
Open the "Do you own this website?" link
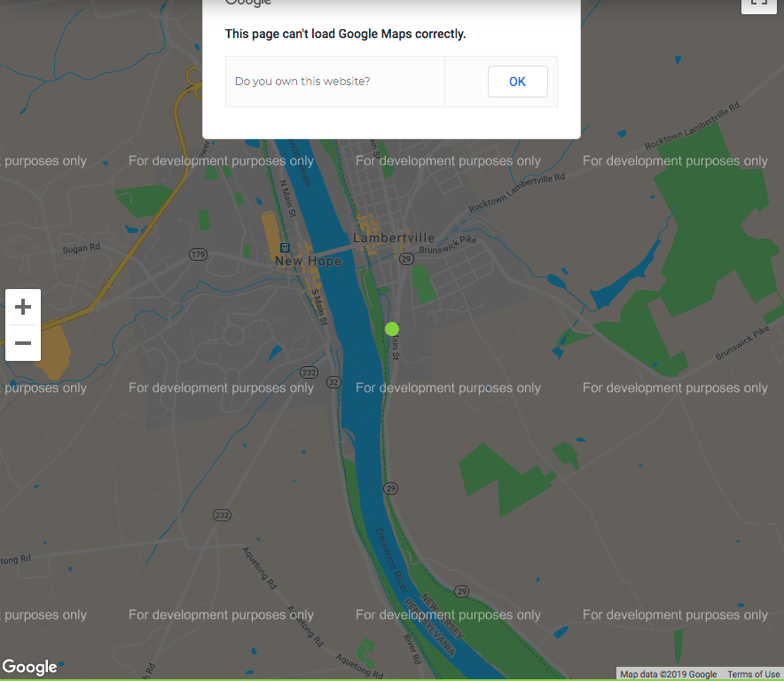tap(302, 82)
